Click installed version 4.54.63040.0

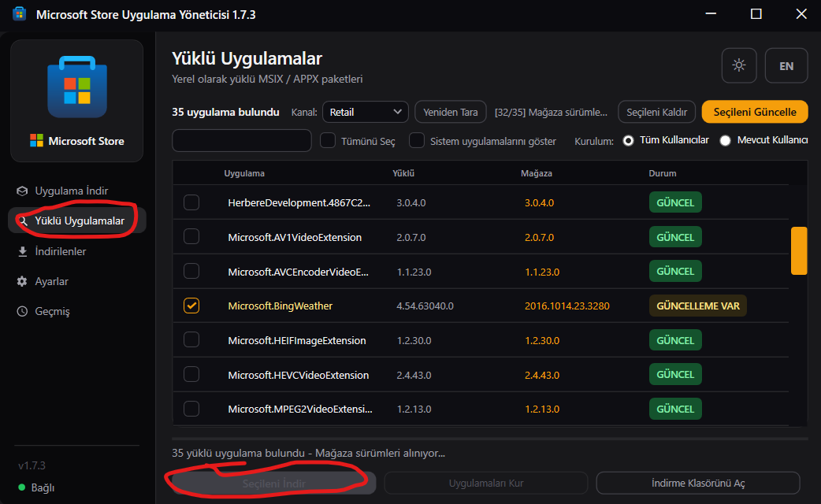[x=425, y=306]
